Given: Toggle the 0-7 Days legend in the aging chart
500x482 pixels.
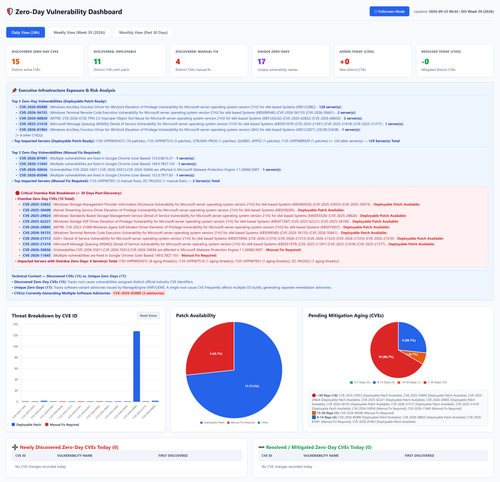Looking at the screenshot, I should [360, 382].
